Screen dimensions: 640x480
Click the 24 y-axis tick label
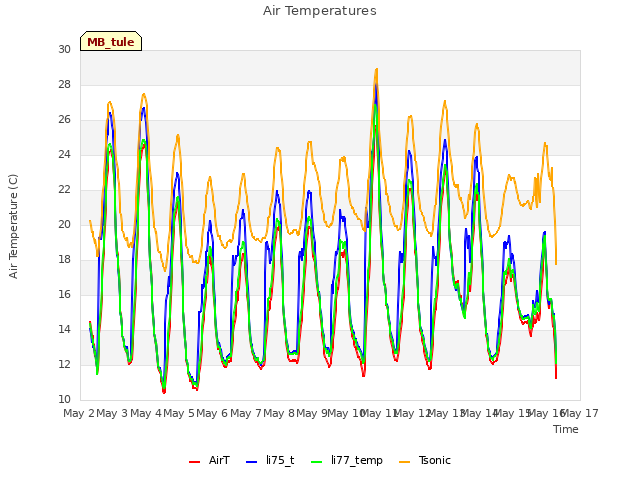tap(64, 154)
